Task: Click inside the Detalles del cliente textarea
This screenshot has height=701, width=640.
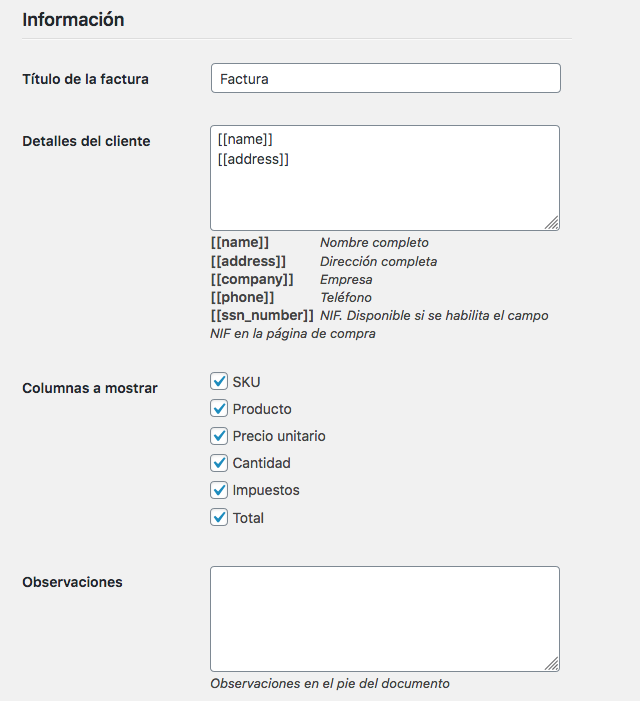Action: tap(385, 178)
